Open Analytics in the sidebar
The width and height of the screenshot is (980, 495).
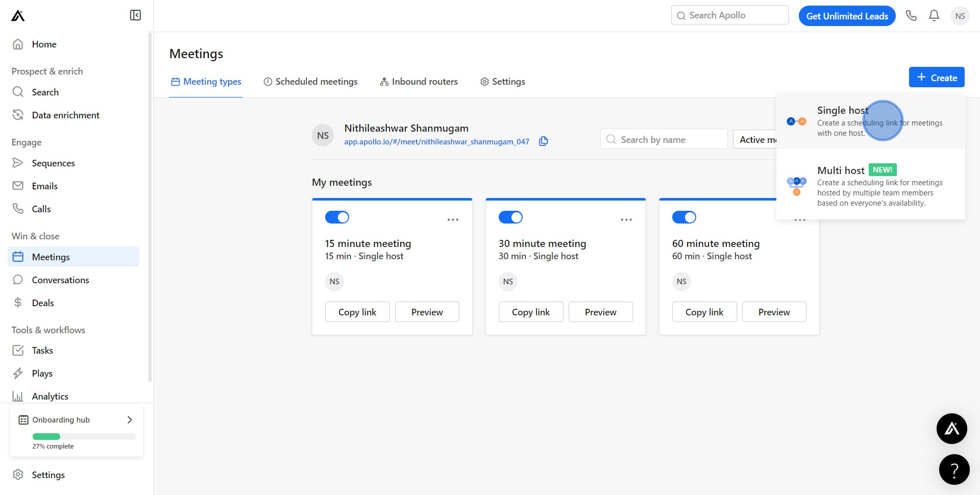[x=73, y=397]
